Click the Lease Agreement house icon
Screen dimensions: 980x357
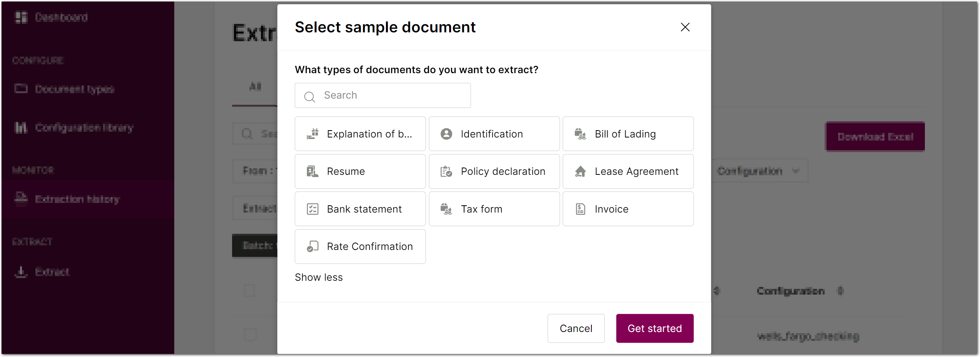pos(580,171)
